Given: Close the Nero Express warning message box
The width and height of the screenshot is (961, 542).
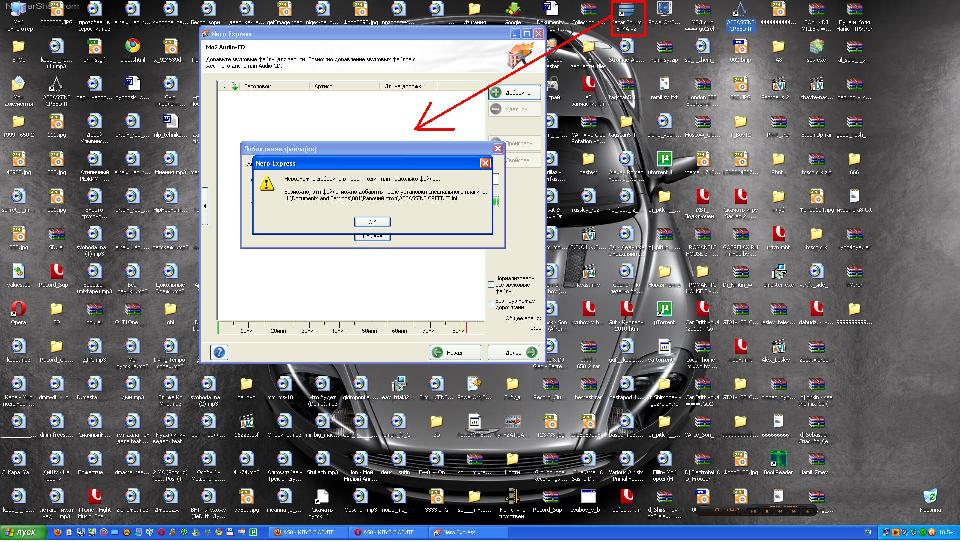Looking at the screenshot, I should coord(485,163).
